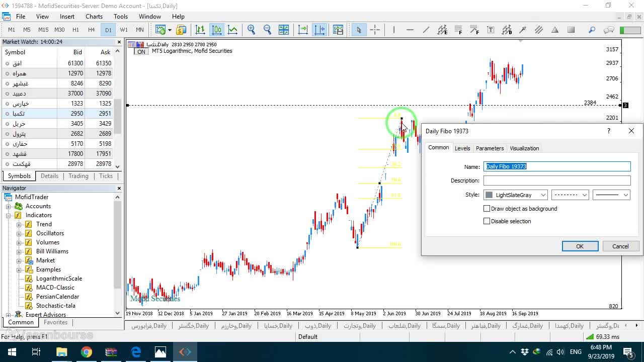Expand the Accounts tree node
This screenshot has width=644, height=362.
9,206
